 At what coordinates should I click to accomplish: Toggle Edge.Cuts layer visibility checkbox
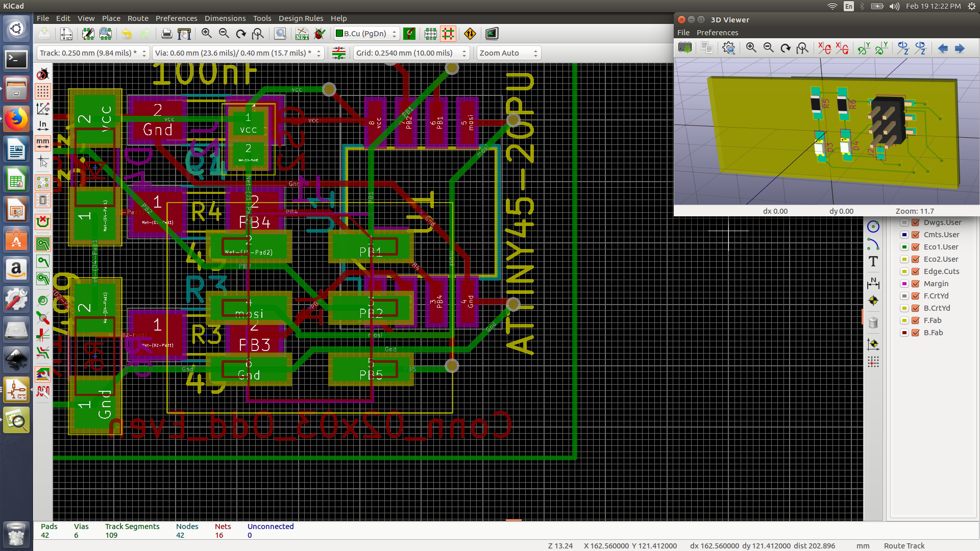point(916,271)
